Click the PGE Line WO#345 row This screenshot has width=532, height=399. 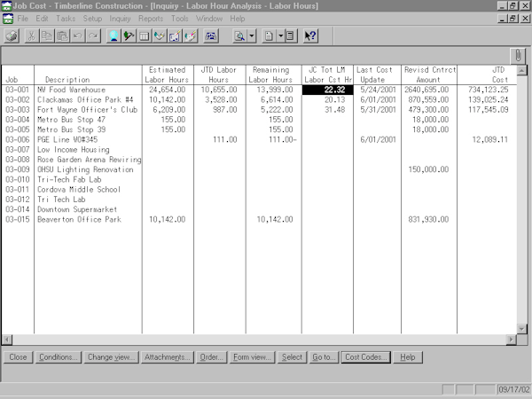coord(259,139)
